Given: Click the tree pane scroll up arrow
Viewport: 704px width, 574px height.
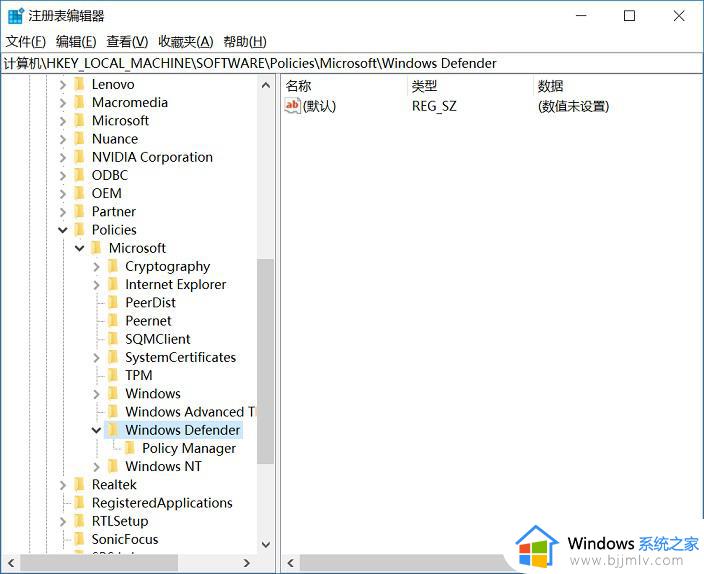Looking at the screenshot, I should point(266,85).
